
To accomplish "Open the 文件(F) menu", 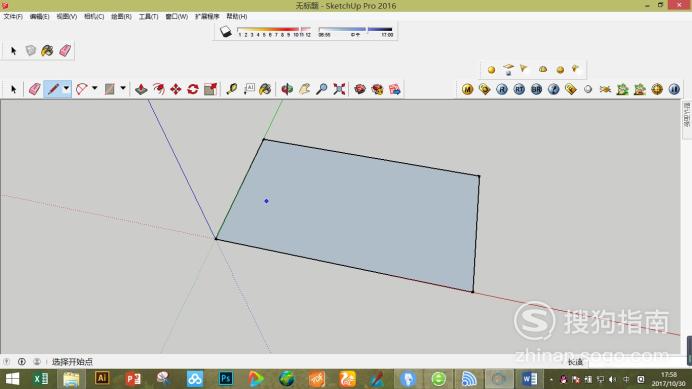I will point(13,16).
